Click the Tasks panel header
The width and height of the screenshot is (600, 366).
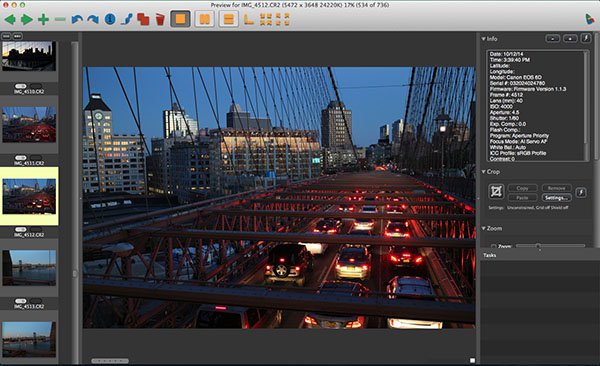540,255
